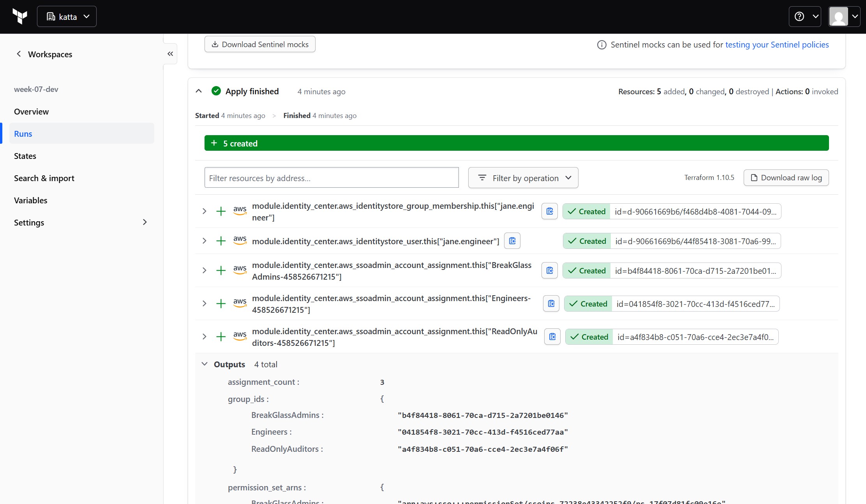Image resolution: width=866 pixels, height=504 pixels.
Task: Click the green plus on group_membership row
Action: 221,211
